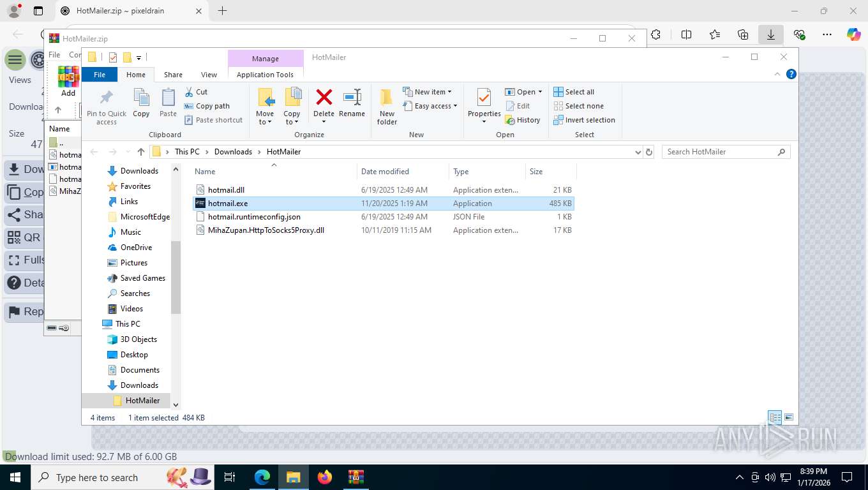This screenshot has width=868, height=490.
Task: Click Select all in ribbon
Action: coord(574,92)
